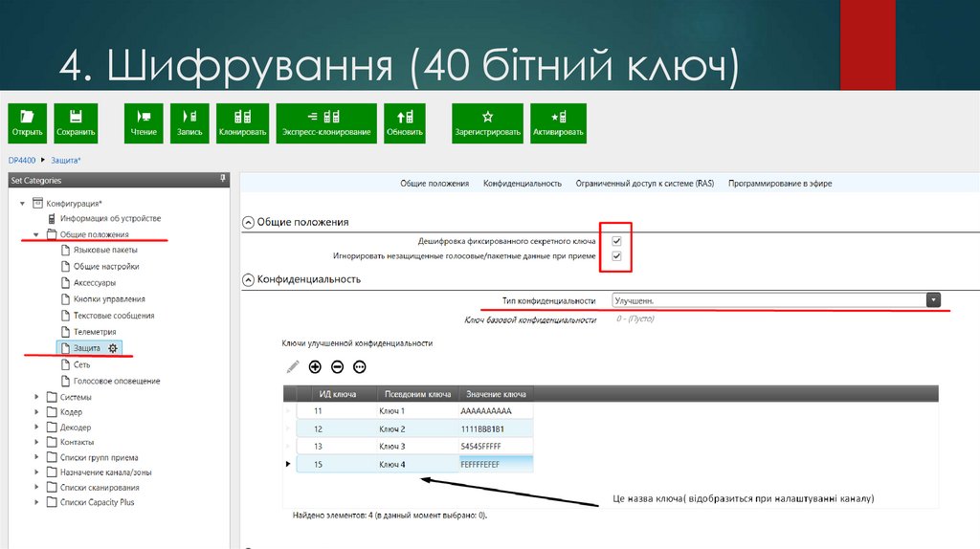The width and height of the screenshot is (980, 549).
Task: Click the pencil edit key icon
Action: (293, 366)
